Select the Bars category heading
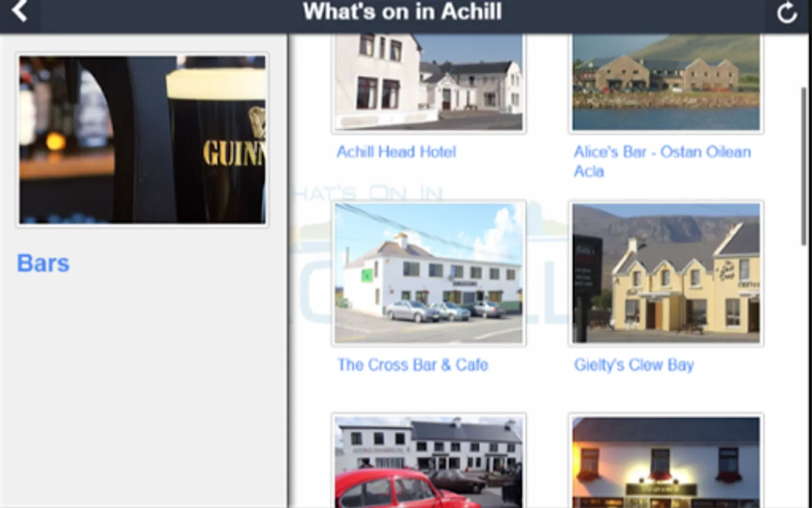The image size is (812, 508). click(x=43, y=263)
